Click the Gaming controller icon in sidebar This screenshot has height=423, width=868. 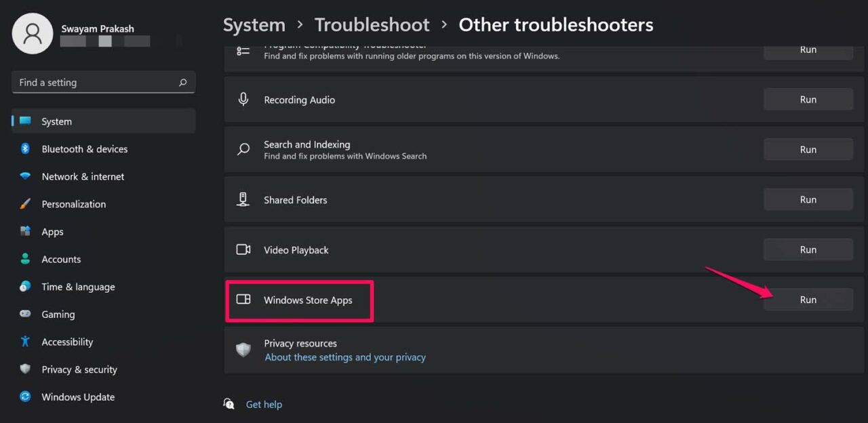pyautogui.click(x=25, y=315)
